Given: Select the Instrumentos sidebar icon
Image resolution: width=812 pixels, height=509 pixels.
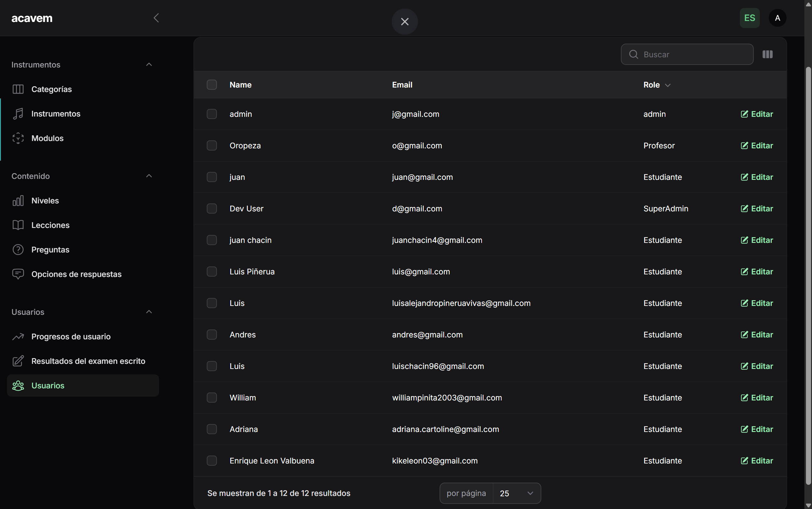Looking at the screenshot, I should [18, 113].
